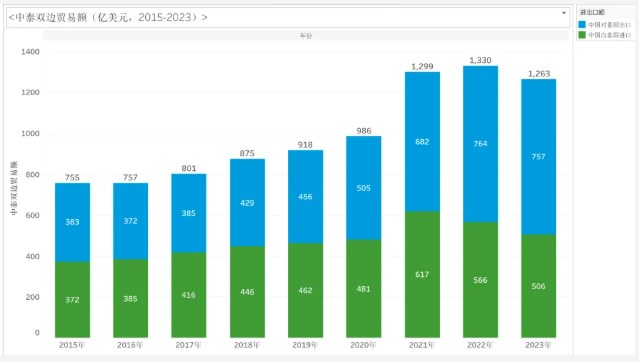639x362 pixels.
Task: Click the total label 986
Action: 364,131
